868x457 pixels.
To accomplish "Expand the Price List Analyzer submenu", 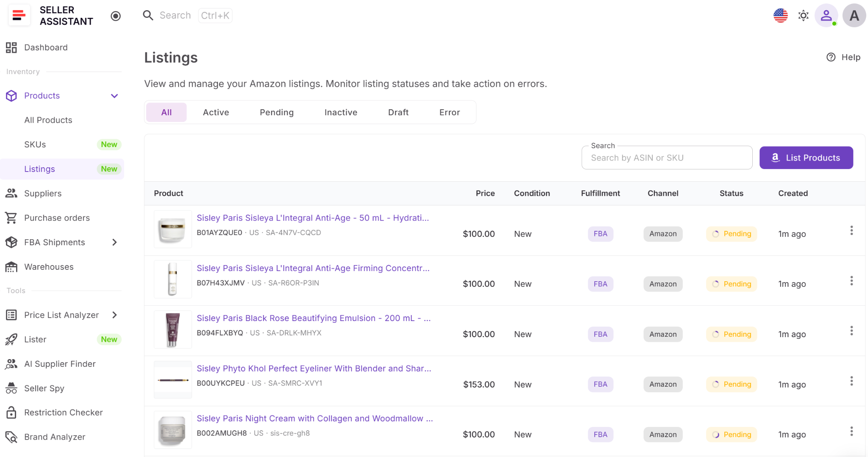I will click(114, 315).
